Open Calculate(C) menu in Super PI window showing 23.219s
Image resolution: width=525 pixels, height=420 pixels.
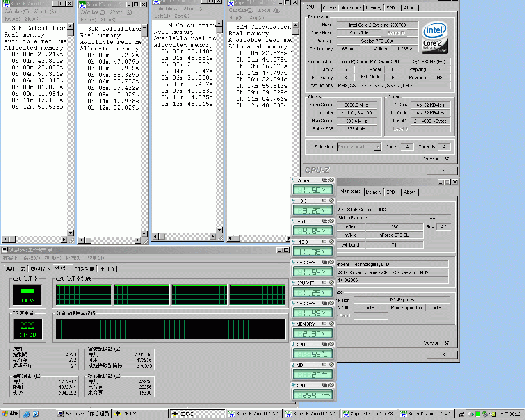pyautogui.click(x=16, y=11)
